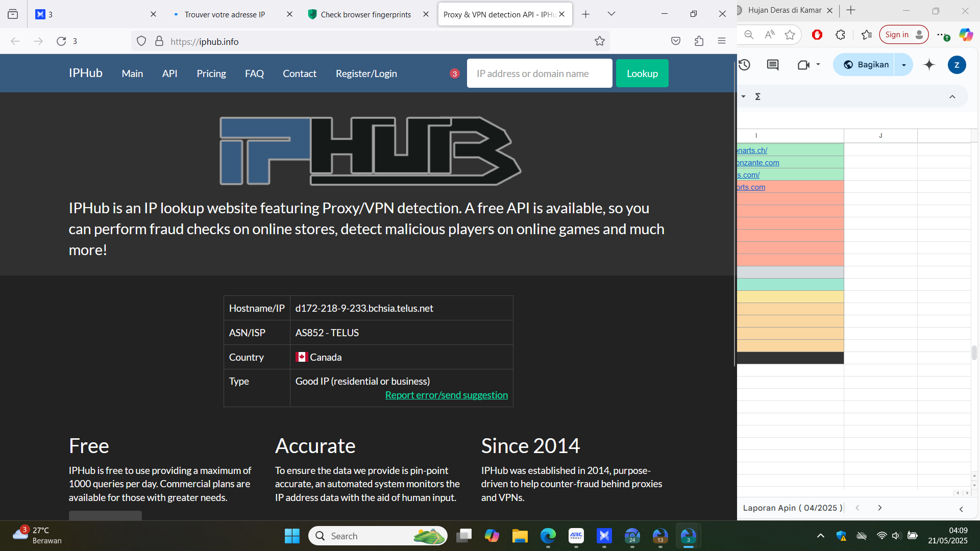Click the green Lookup button
The height and width of the screenshot is (551, 980).
642,73
